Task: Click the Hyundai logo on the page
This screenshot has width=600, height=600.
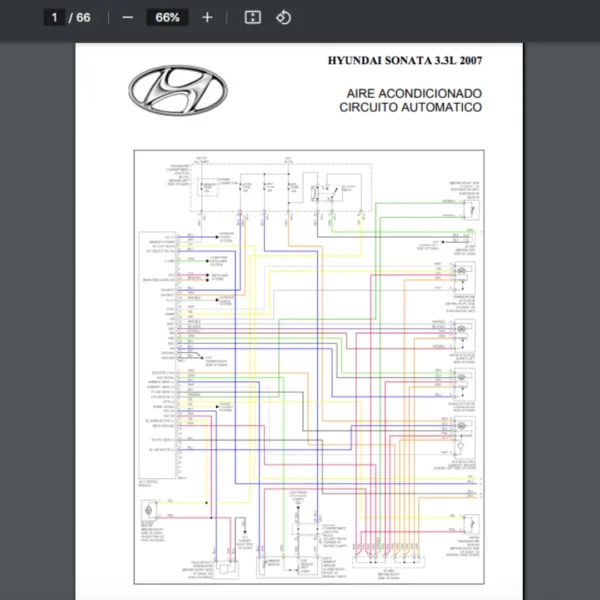Action: coord(180,89)
